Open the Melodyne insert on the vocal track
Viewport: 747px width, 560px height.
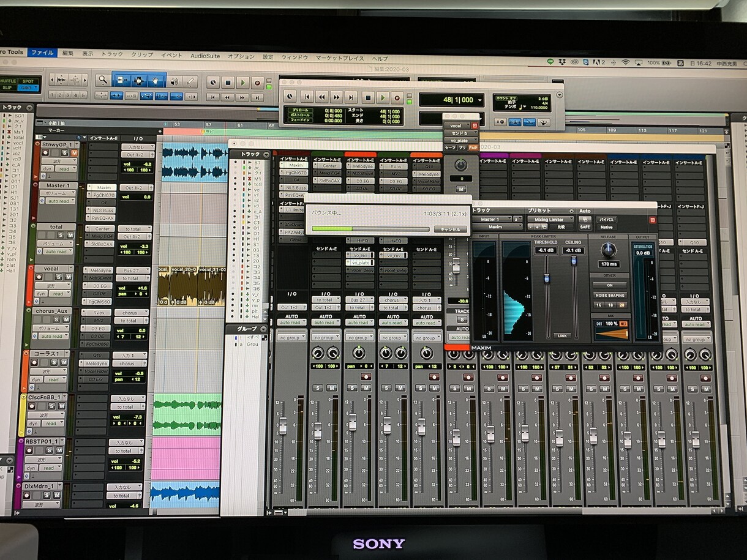pos(98,271)
